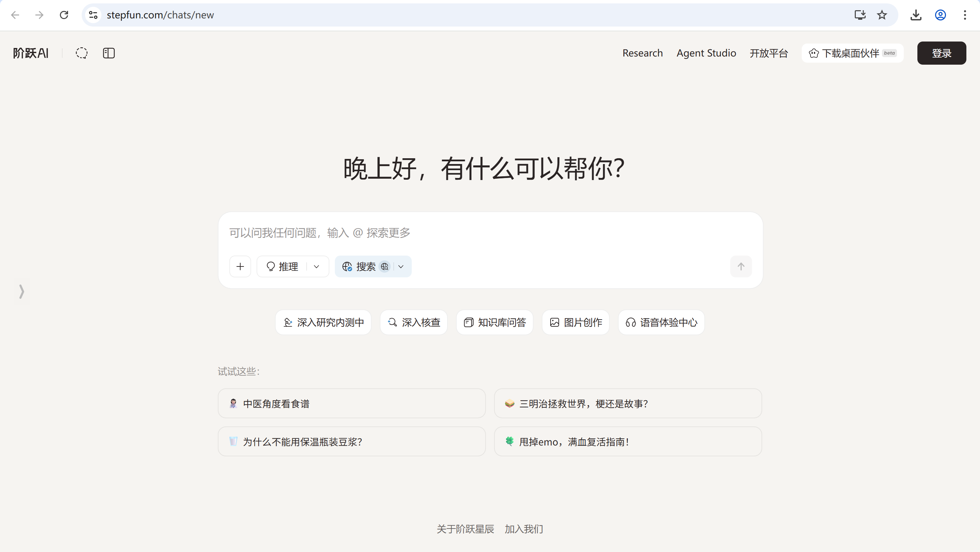
Task: Expand the 推理 mode dropdown chevron
Action: (x=316, y=266)
